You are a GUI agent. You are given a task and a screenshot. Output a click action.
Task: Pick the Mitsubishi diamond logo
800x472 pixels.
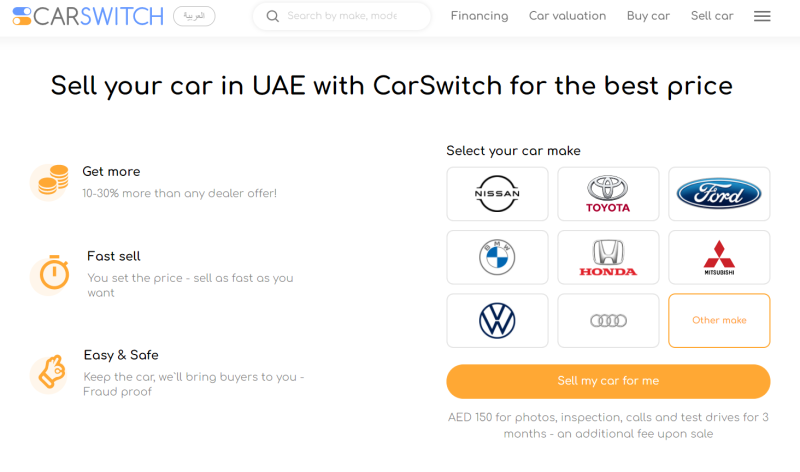pyautogui.click(x=719, y=257)
